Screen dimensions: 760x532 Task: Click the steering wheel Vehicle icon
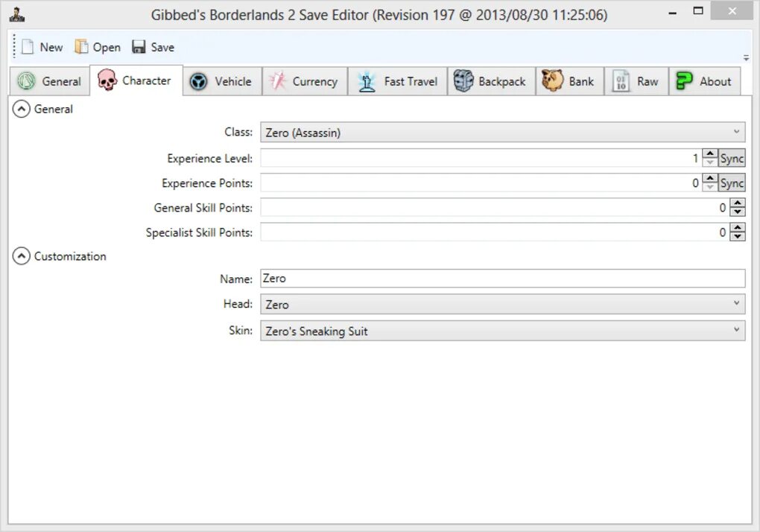[x=198, y=81]
